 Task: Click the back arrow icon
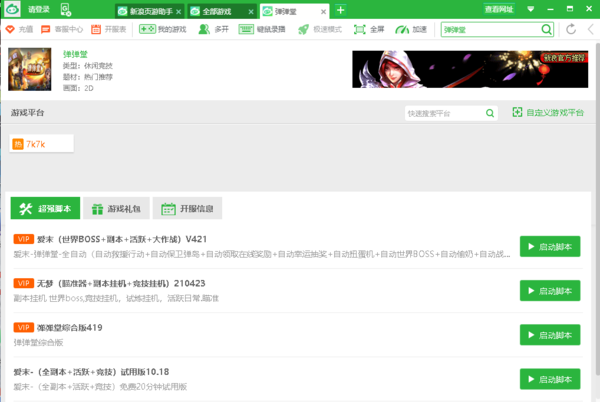click(x=590, y=29)
